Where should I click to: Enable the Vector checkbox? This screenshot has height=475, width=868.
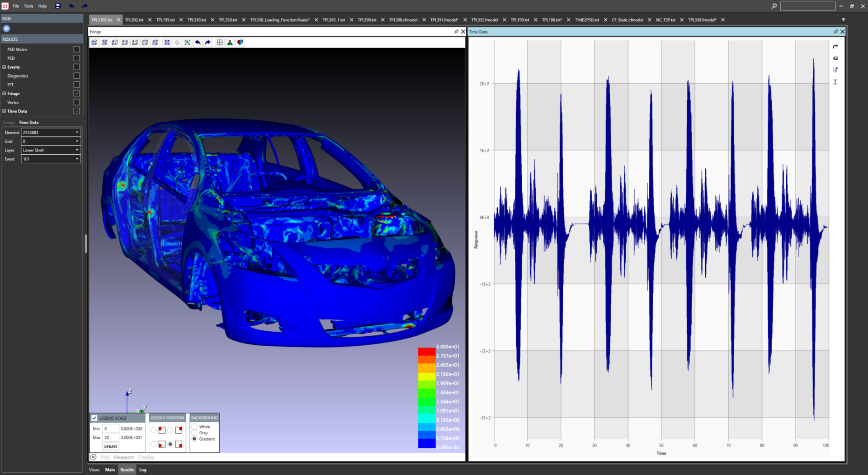pos(76,102)
